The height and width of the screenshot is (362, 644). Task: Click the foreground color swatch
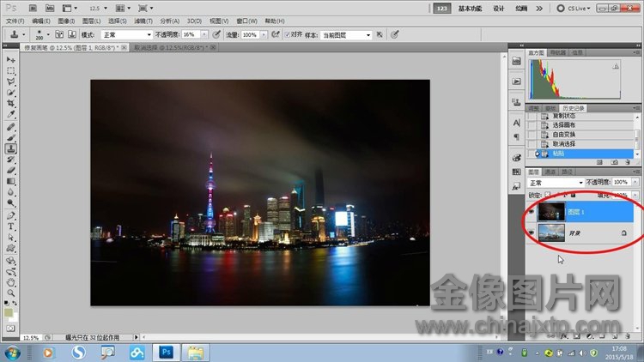(x=9, y=313)
